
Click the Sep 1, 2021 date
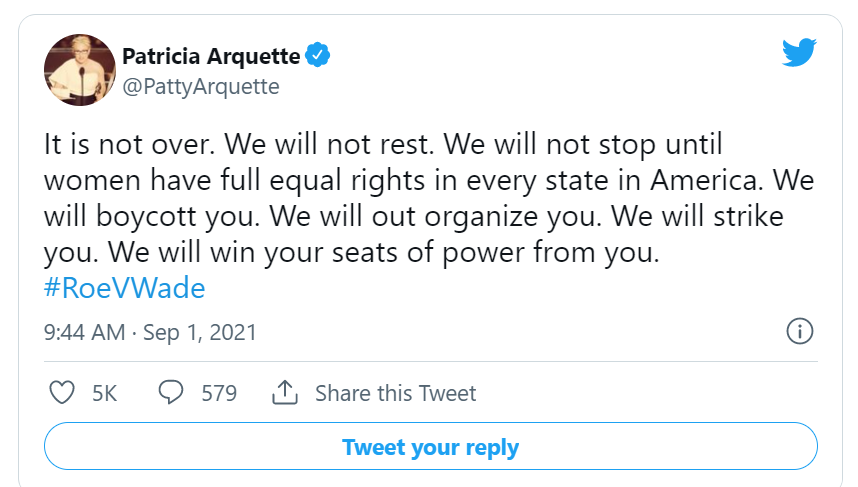pos(200,332)
